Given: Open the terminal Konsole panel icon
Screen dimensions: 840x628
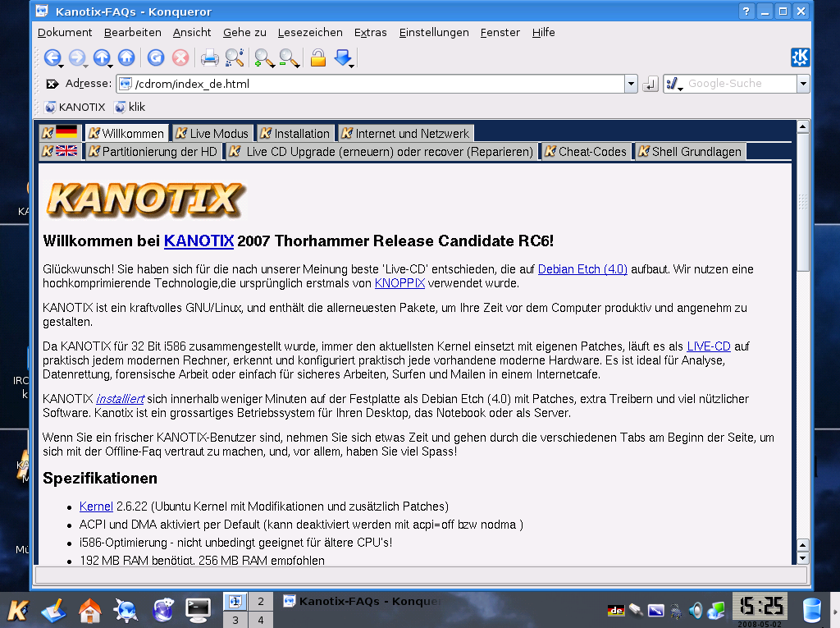Looking at the screenshot, I should pos(198,610).
